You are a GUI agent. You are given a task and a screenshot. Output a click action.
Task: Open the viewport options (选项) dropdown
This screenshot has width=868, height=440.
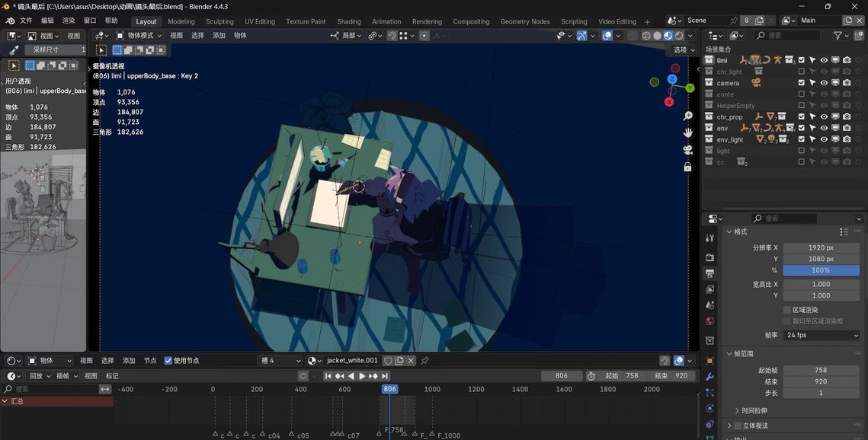point(683,49)
